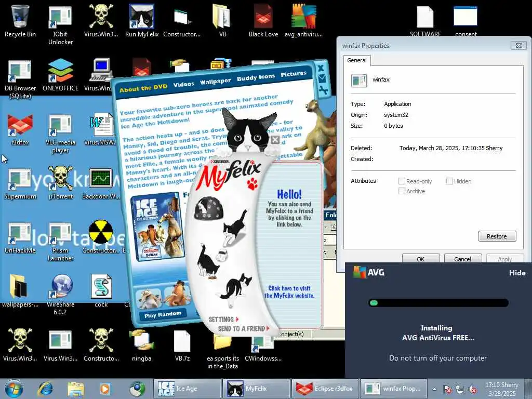532x399 pixels.
Task: Click the Restore button in winfax Properties
Action: 497,236
